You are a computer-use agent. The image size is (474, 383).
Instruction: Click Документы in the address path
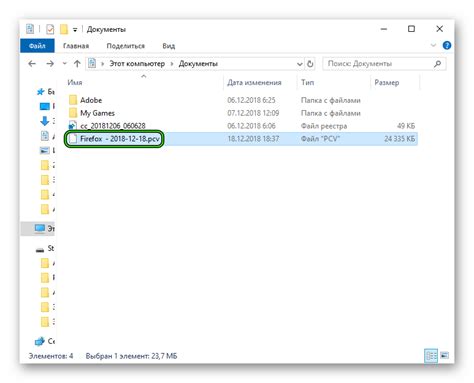click(198, 63)
